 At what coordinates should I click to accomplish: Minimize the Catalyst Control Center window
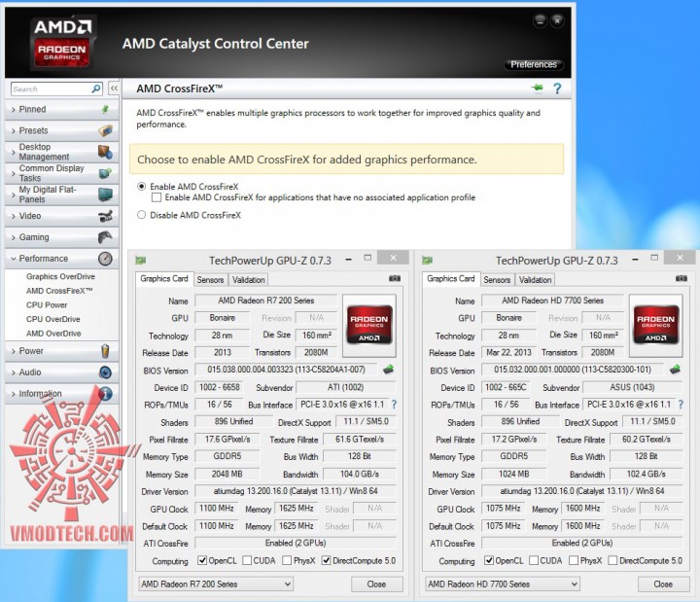point(541,20)
